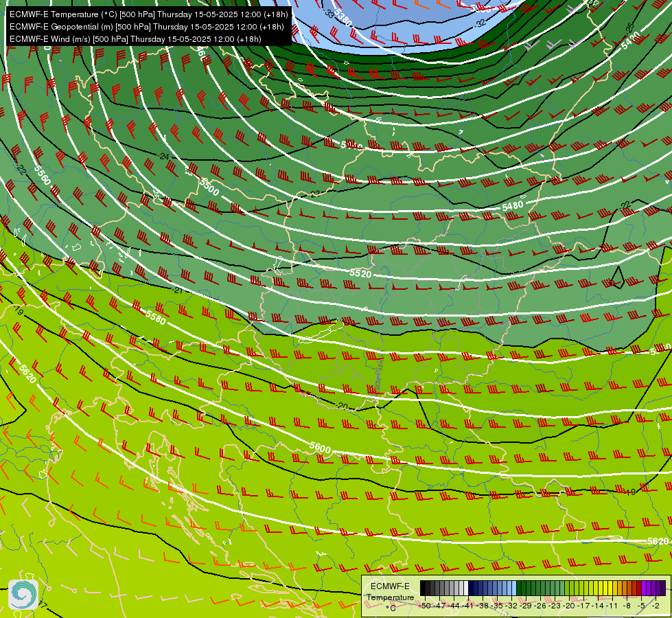Viewport: 672px width, 618px height.
Task: Click the spiral weather logo icon
Action: coord(23,595)
